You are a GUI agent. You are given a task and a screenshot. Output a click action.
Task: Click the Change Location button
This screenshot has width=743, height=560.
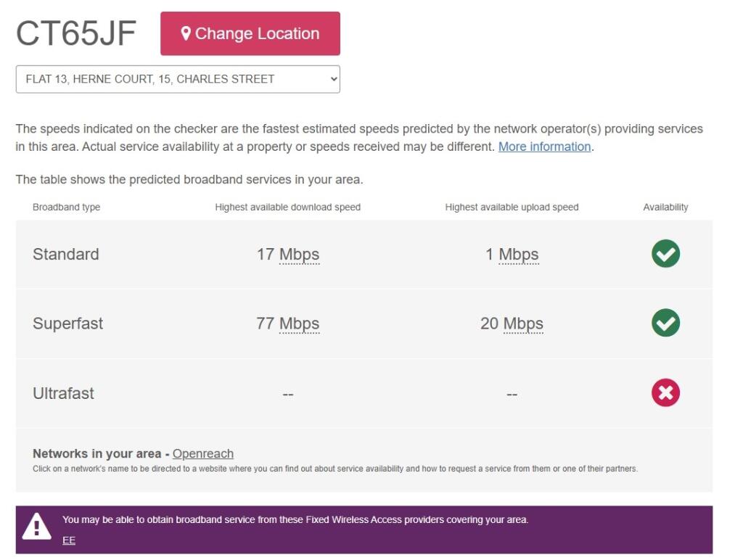(250, 33)
